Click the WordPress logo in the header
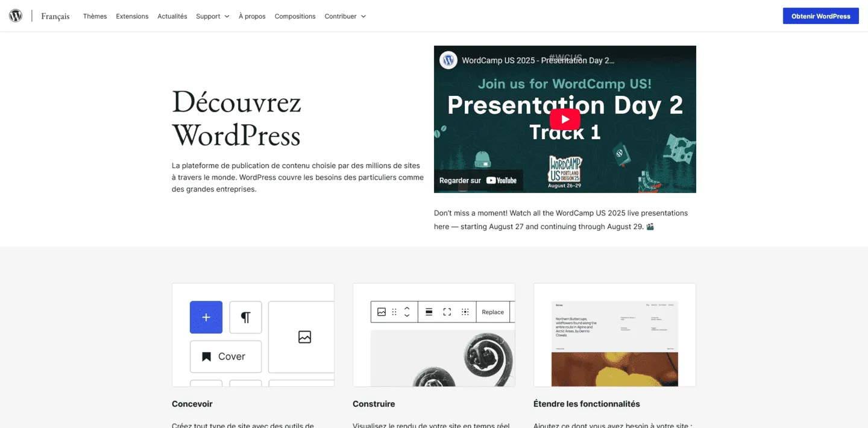Screen dimensions: 868x428 (x=15, y=16)
